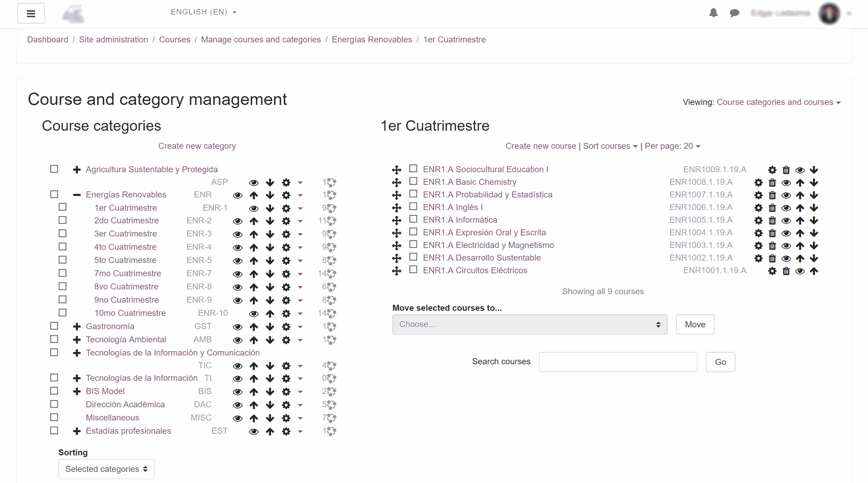Go to Dashboard breadcrumb
The width and height of the screenshot is (868, 483).
click(48, 39)
